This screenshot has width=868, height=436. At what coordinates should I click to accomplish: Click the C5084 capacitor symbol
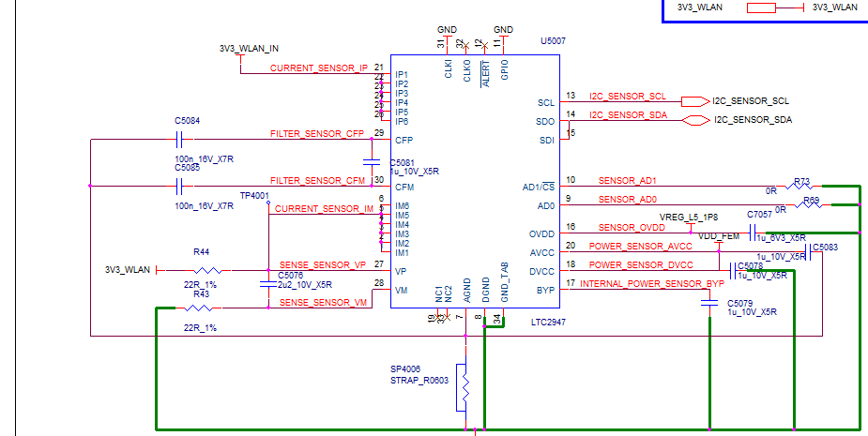179,140
